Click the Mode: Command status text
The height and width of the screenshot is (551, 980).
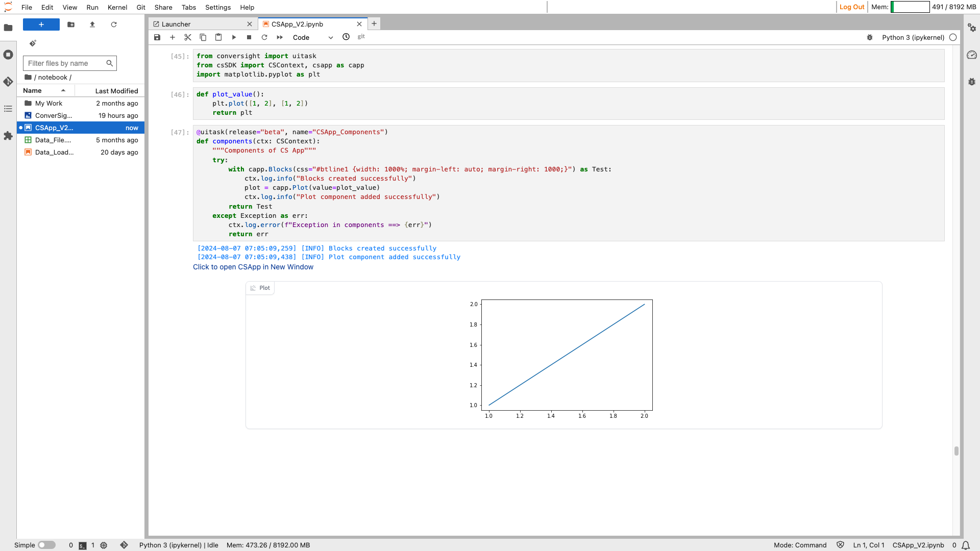click(800, 545)
